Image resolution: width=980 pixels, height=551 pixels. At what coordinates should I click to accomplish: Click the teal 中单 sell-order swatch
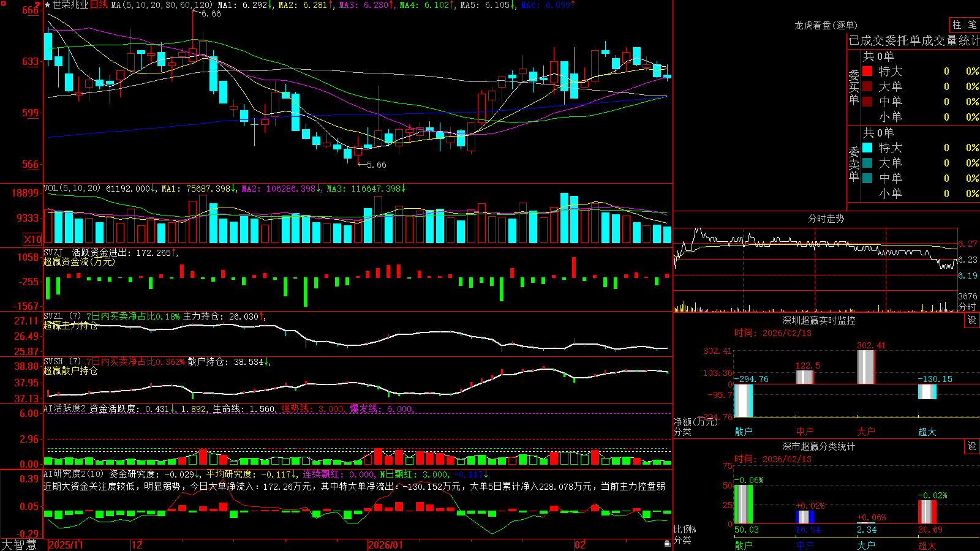tap(867, 178)
